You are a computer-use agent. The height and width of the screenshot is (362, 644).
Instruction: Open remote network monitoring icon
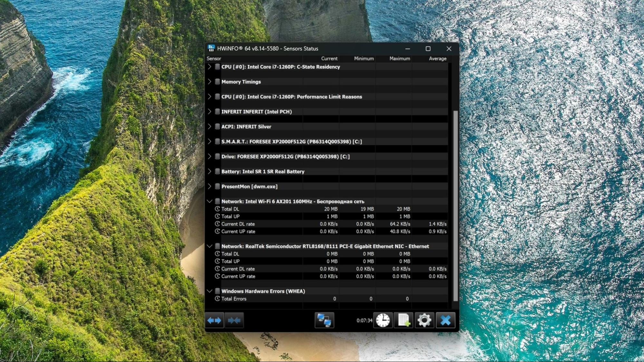click(324, 320)
